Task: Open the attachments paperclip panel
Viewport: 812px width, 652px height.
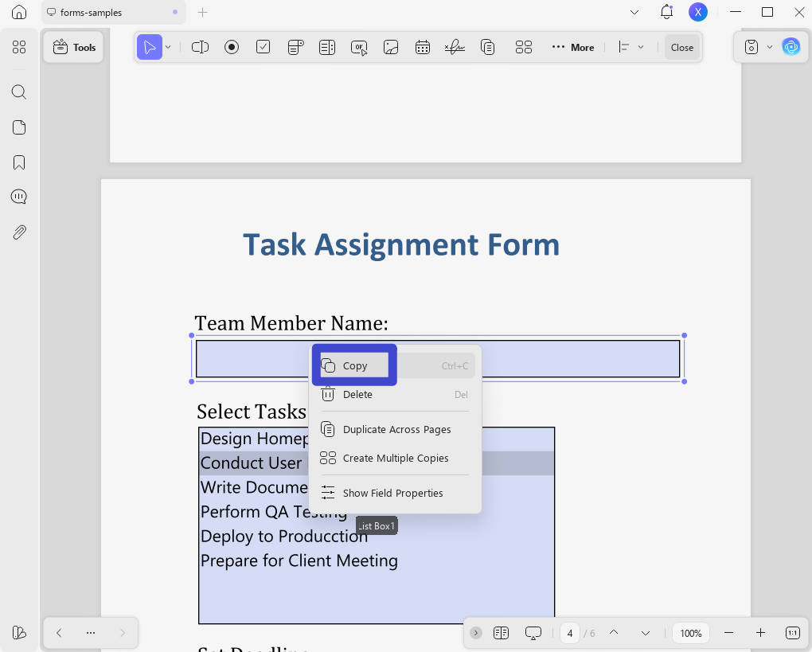Action: click(x=19, y=232)
